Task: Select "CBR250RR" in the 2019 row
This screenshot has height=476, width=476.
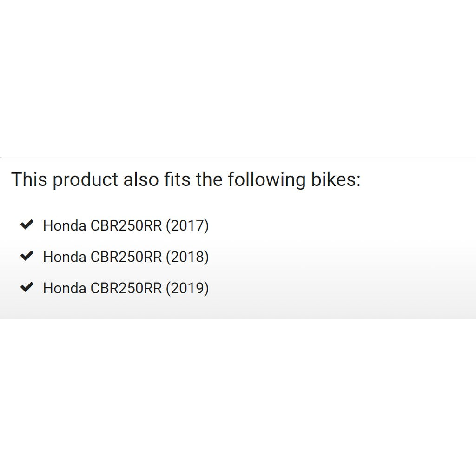Action: tap(126, 289)
